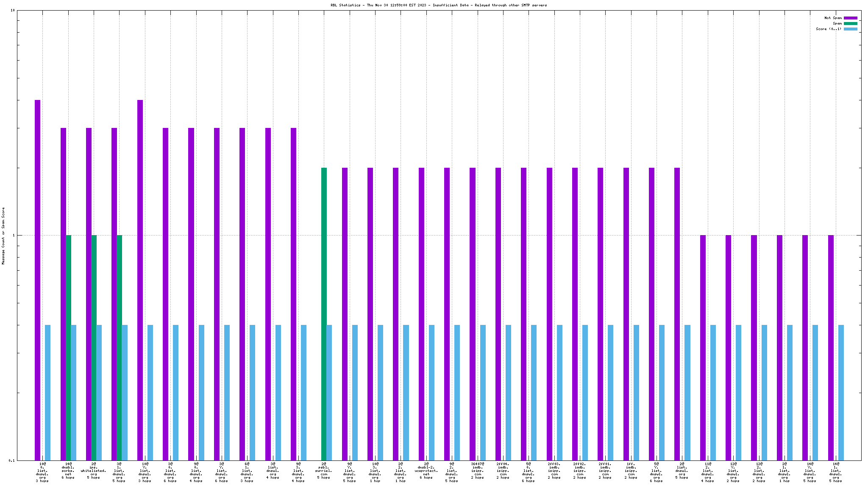Viewport: 868px width, 488px height.
Task: Click the green Spam legend swatch
Action: coord(850,24)
